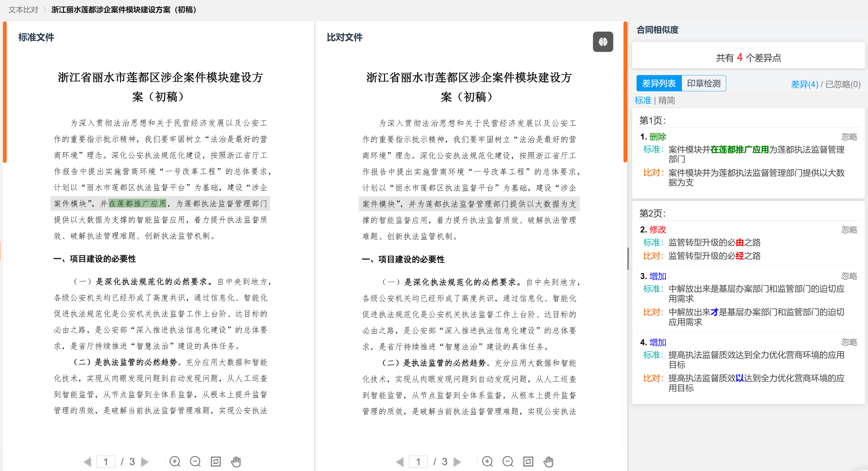Go to the previous page in the standard file
This screenshot has width=868, height=471.
[x=87, y=461]
